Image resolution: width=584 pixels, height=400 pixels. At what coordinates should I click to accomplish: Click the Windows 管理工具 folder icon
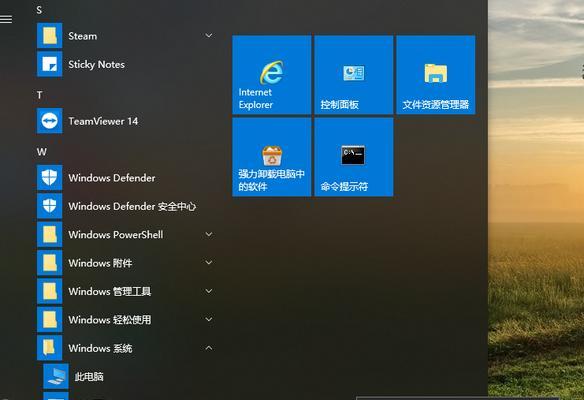click(50, 291)
